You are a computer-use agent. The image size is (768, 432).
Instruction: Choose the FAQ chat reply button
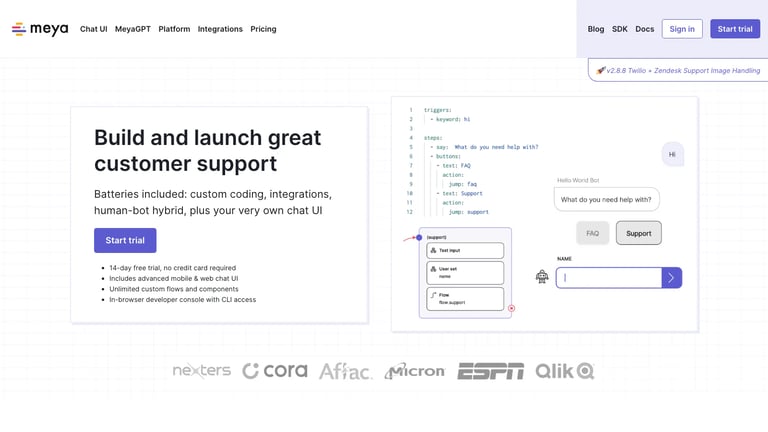[593, 233]
